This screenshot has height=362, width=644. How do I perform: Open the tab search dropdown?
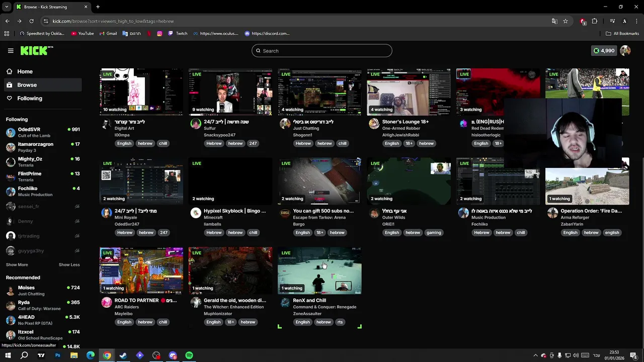[x=7, y=7]
